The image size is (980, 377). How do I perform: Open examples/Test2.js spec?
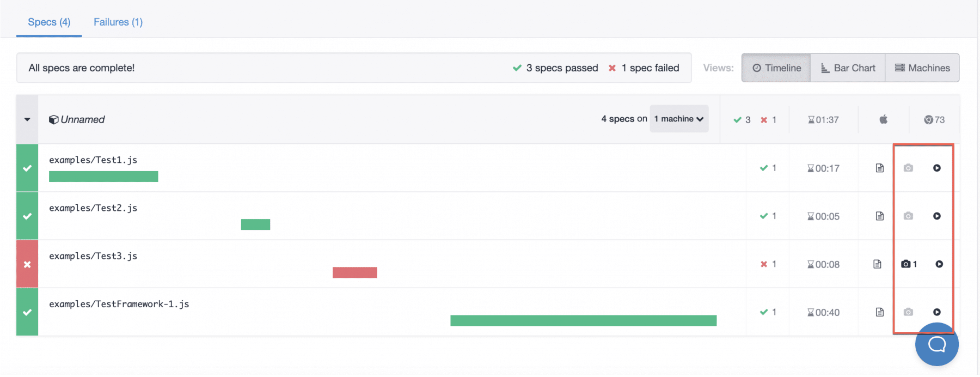[x=93, y=208]
